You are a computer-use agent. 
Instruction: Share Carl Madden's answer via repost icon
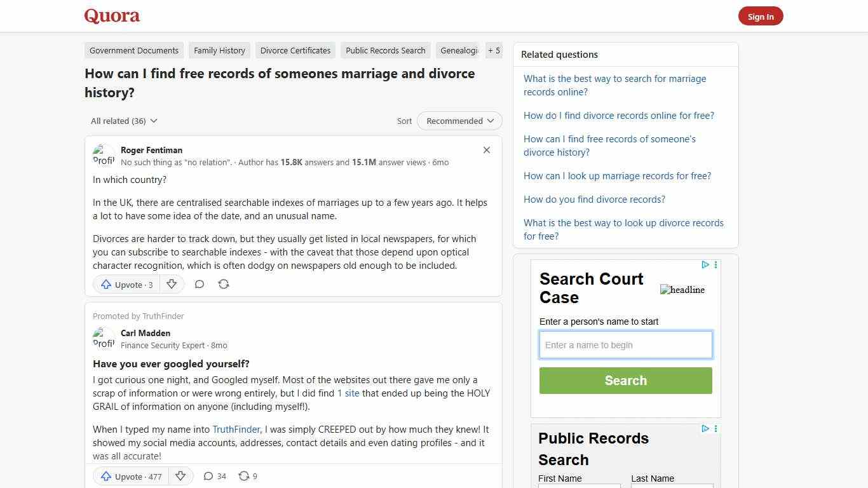click(243, 476)
